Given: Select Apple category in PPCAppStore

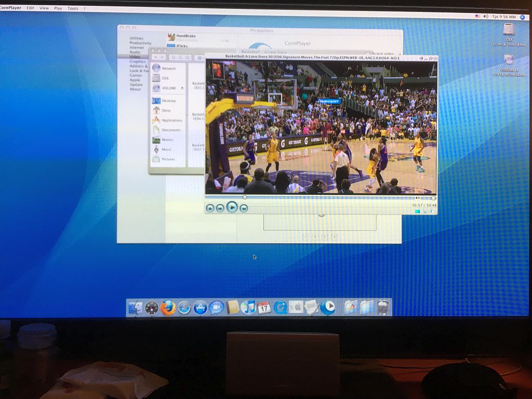Looking at the screenshot, I should click(x=135, y=79).
